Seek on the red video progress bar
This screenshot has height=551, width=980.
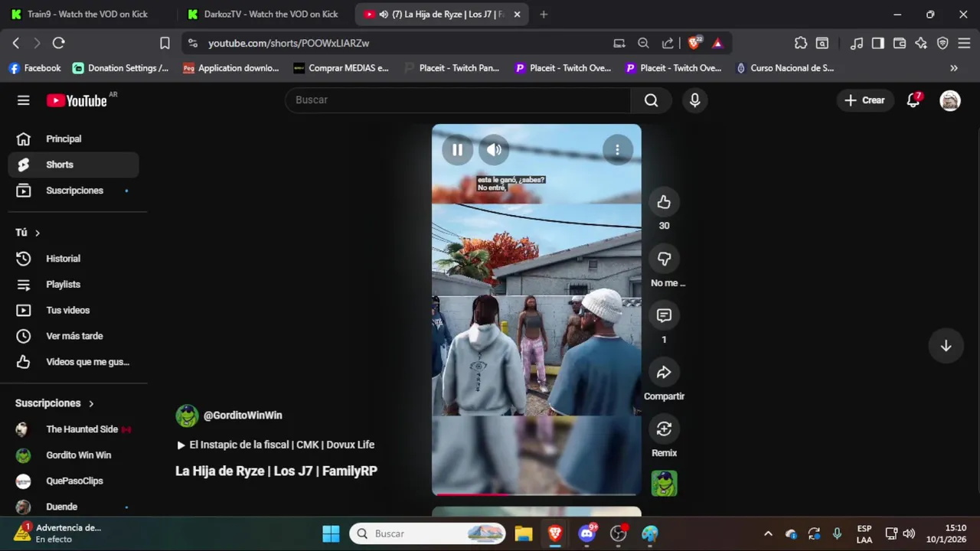[x=536, y=494]
